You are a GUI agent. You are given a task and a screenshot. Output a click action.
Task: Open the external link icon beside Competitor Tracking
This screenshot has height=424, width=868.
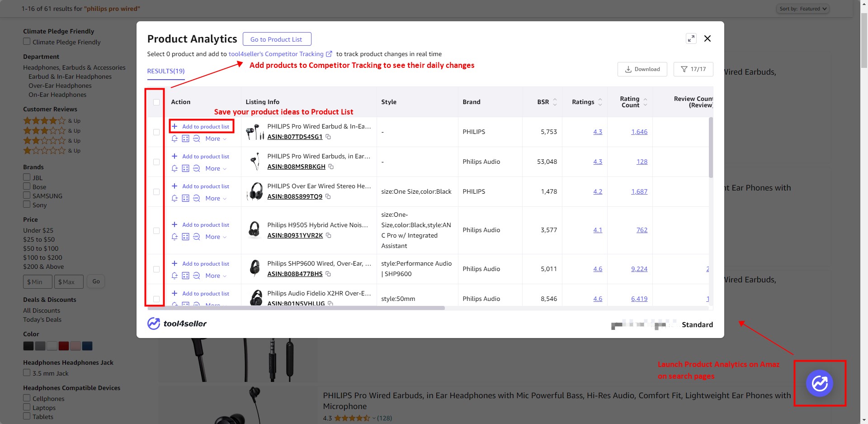(329, 54)
